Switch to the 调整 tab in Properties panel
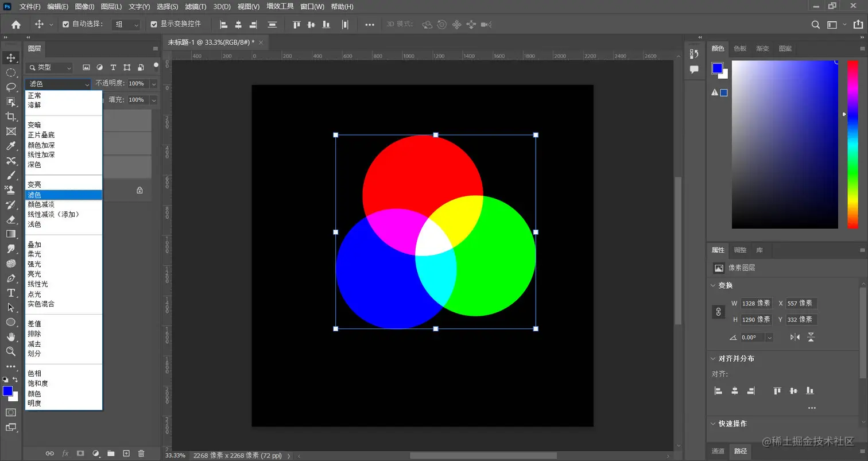The height and width of the screenshot is (461, 868). point(741,250)
